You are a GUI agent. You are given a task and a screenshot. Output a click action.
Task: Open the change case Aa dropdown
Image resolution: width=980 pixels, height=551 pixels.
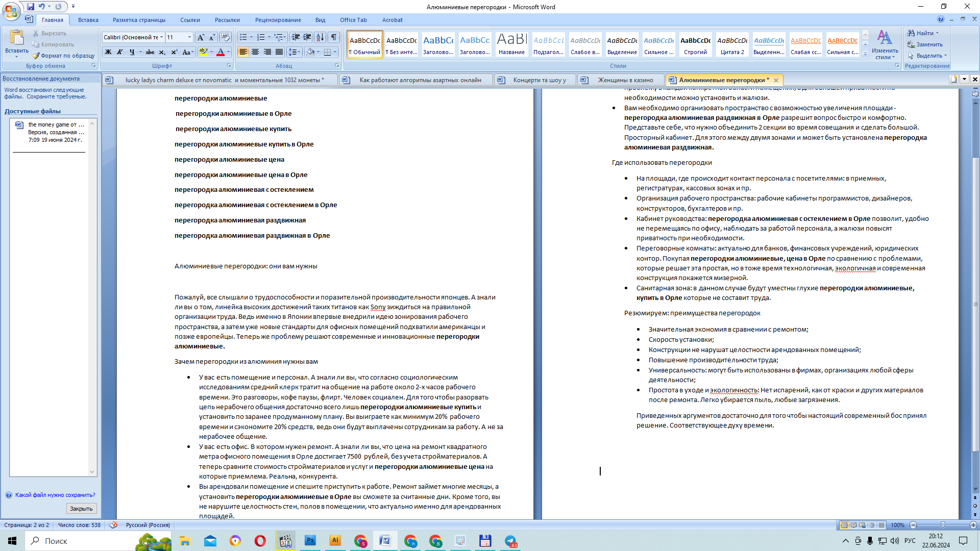click(187, 52)
